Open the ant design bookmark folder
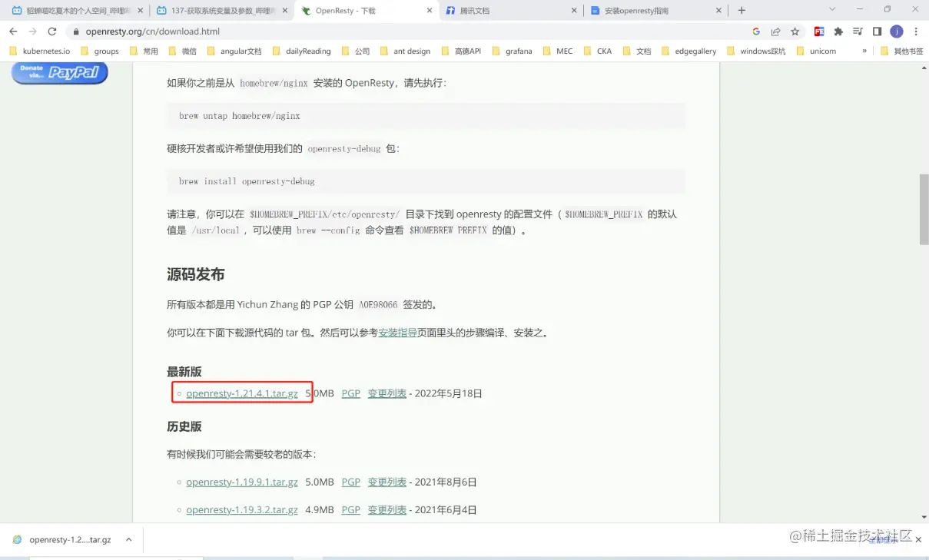Image resolution: width=929 pixels, height=560 pixels. pyautogui.click(x=405, y=51)
